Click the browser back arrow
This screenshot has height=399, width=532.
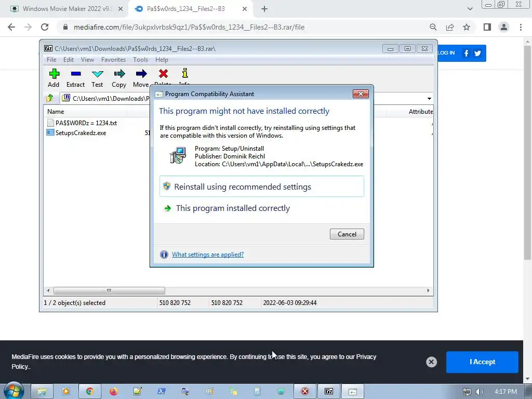[11, 27]
